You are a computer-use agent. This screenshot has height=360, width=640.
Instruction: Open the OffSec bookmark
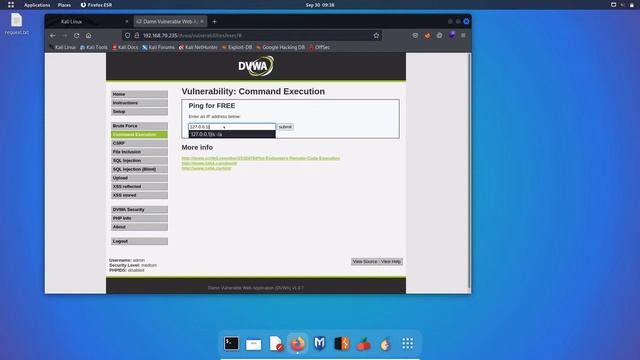[x=320, y=47]
